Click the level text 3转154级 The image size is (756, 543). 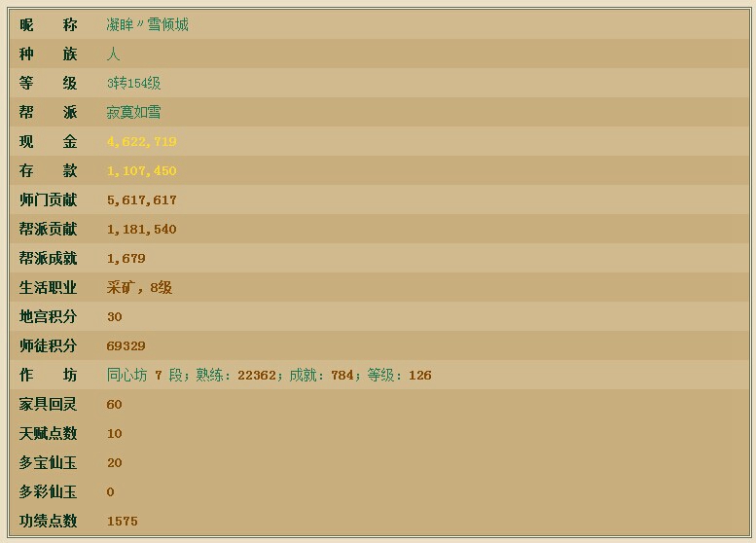tap(133, 84)
